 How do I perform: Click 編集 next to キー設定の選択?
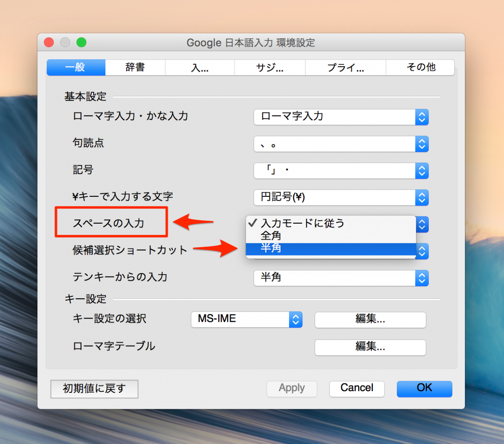[370, 320]
